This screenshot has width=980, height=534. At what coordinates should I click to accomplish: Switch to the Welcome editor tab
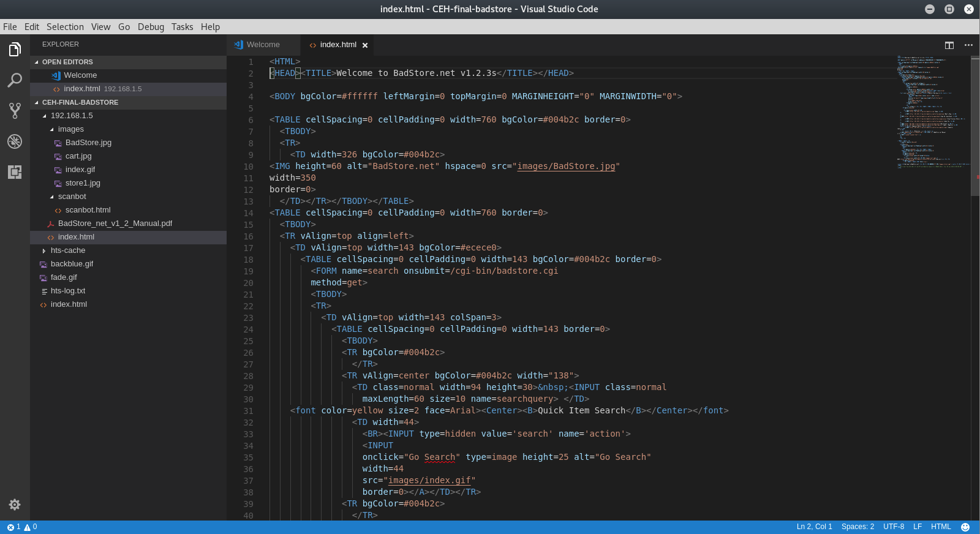tap(263, 45)
